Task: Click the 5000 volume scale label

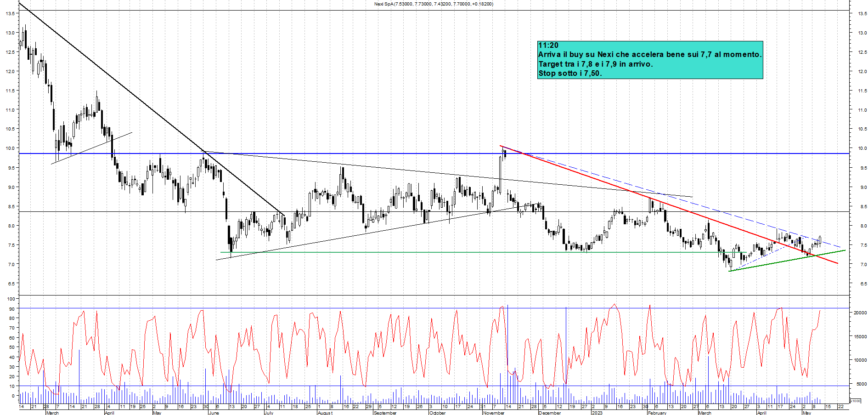Action: coord(862,384)
